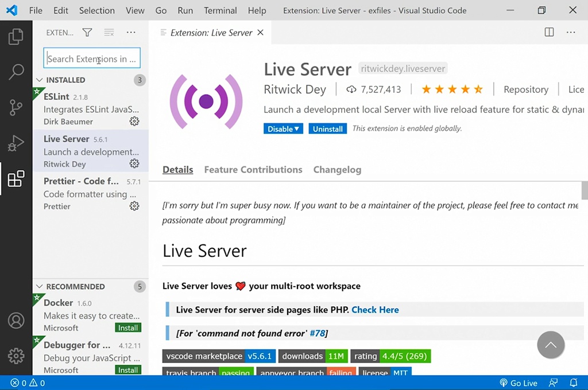Image resolution: width=588 pixels, height=390 pixels.
Task: Split the editor to the right
Action: [x=549, y=33]
